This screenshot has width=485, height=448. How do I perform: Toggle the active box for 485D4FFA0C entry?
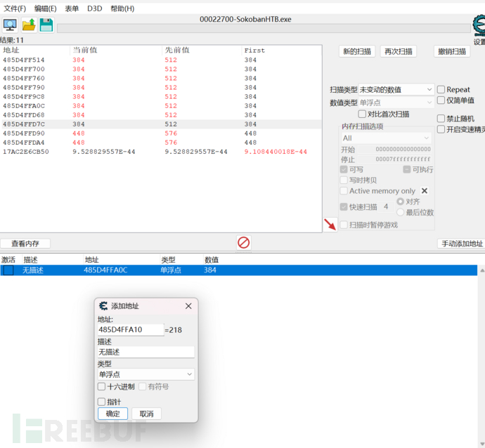tap(8, 270)
